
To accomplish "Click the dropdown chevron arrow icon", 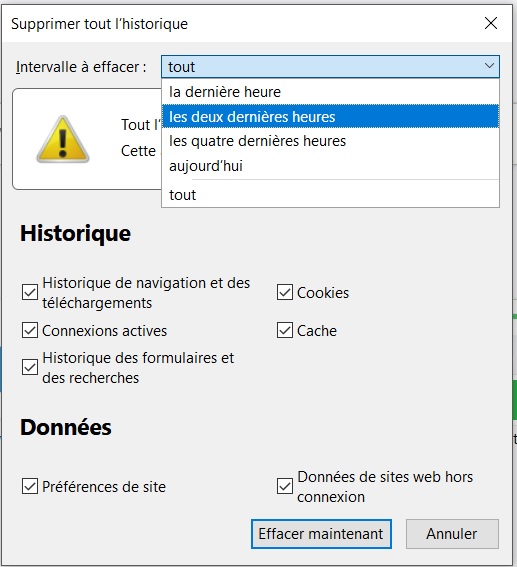I will tap(489, 66).
